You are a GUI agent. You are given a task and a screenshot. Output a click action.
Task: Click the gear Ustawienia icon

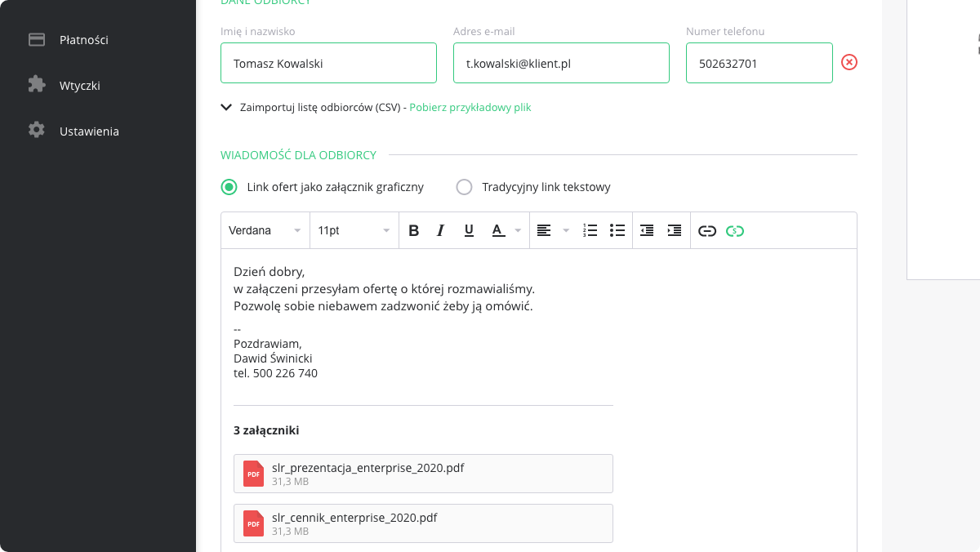[x=37, y=130]
